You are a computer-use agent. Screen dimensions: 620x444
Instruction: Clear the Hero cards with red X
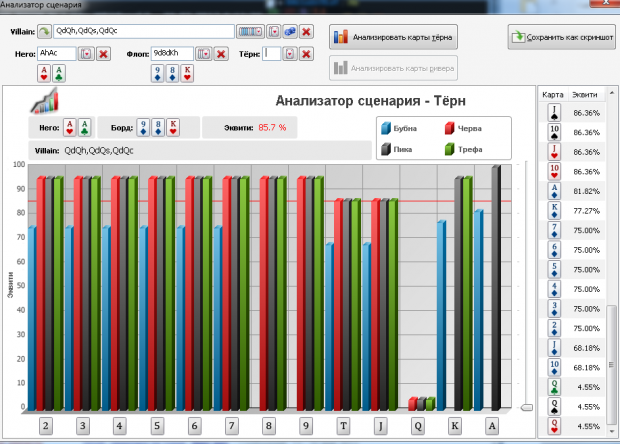pyautogui.click(x=103, y=54)
